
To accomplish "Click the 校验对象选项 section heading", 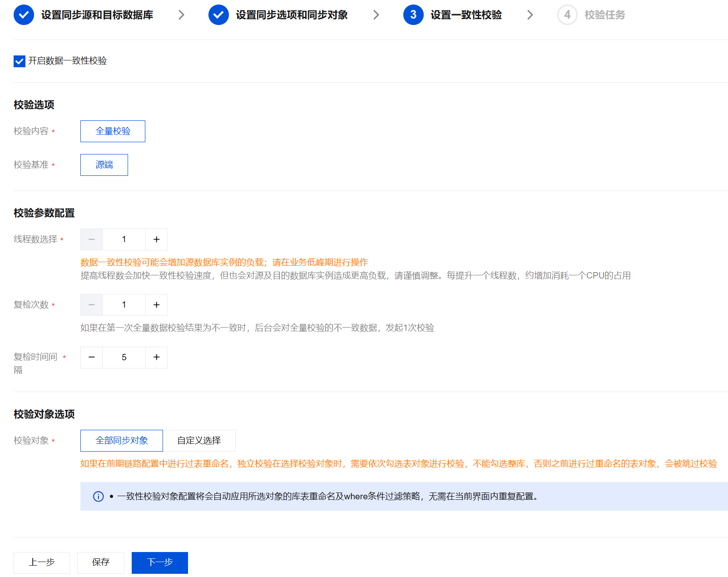I will [44, 414].
